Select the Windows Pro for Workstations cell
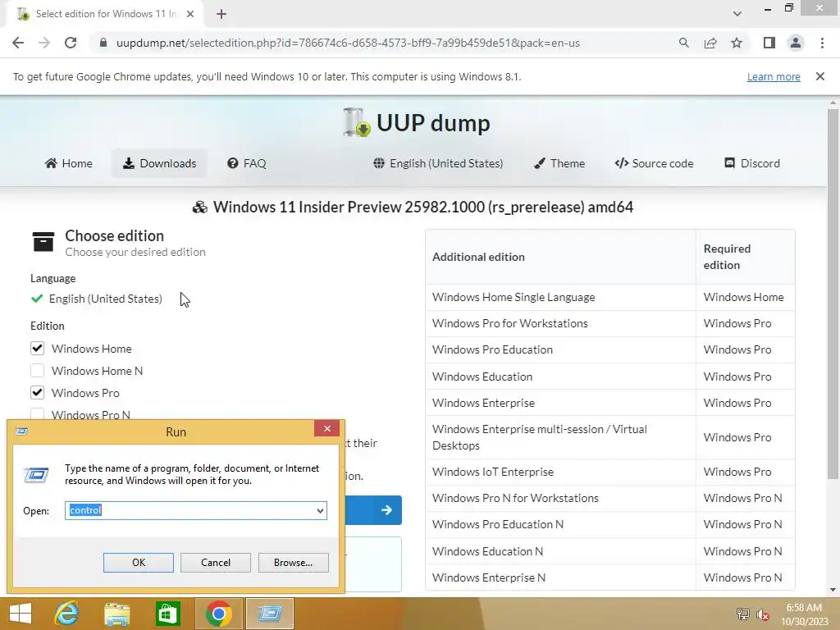The image size is (840, 630). 560,323
